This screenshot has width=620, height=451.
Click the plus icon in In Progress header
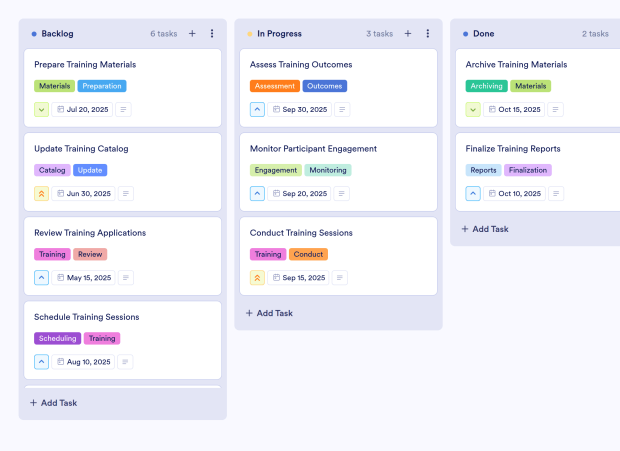point(408,33)
